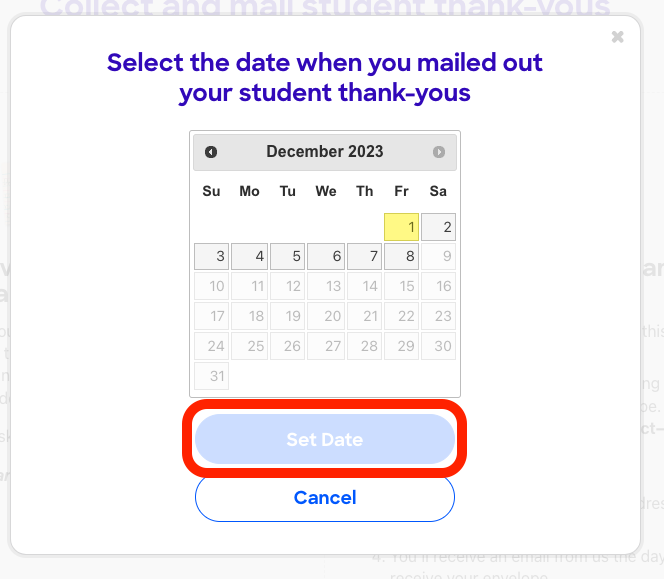The width and height of the screenshot is (664, 579).
Task: Click the December 31 date cell
Action: [x=212, y=377]
